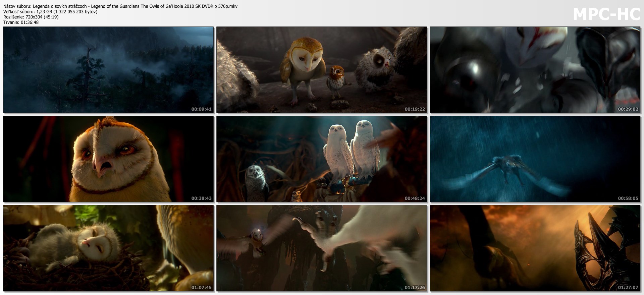Screen dimensions: 644x295
Task: Select the owlet in nest thumbnail
Action: (108, 248)
